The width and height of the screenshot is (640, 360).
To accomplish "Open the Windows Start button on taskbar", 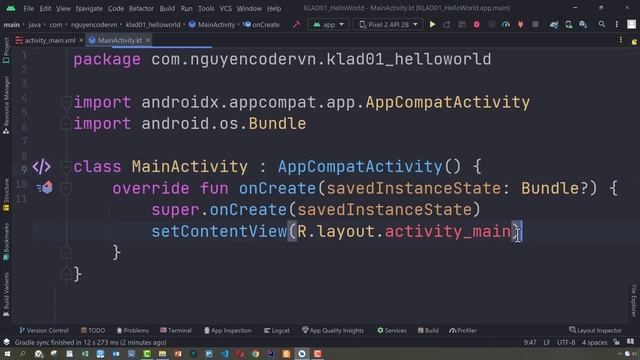I will coord(7,353).
